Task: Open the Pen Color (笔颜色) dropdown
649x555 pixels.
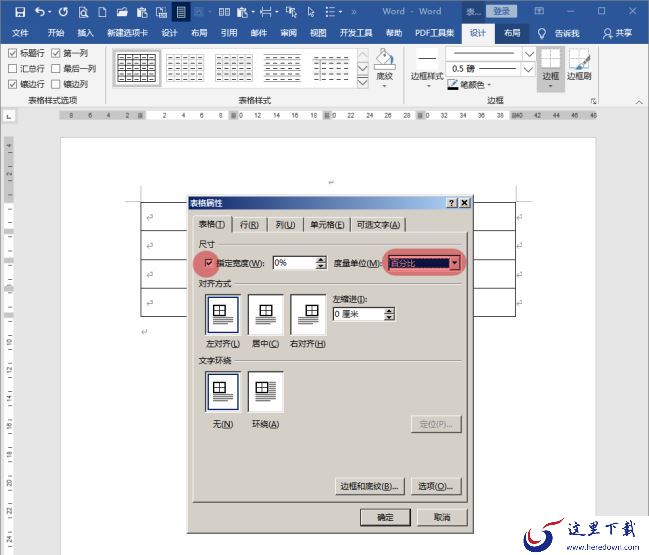Action: [x=489, y=85]
